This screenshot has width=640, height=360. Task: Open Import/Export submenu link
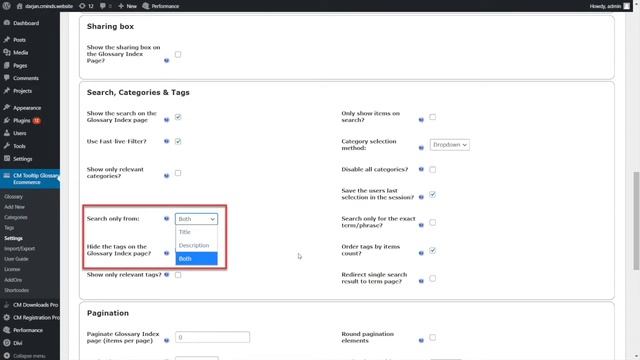pyautogui.click(x=20, y=249)
